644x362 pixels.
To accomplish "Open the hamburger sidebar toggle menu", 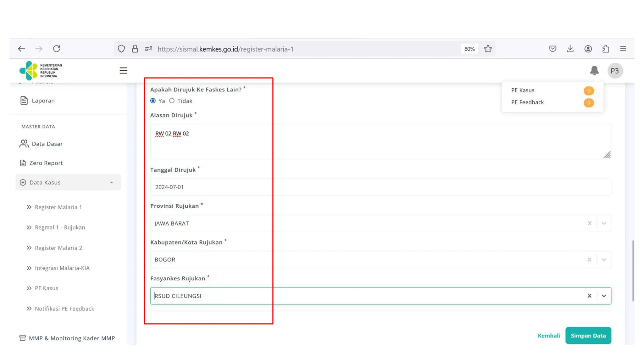I will point(123,70).
